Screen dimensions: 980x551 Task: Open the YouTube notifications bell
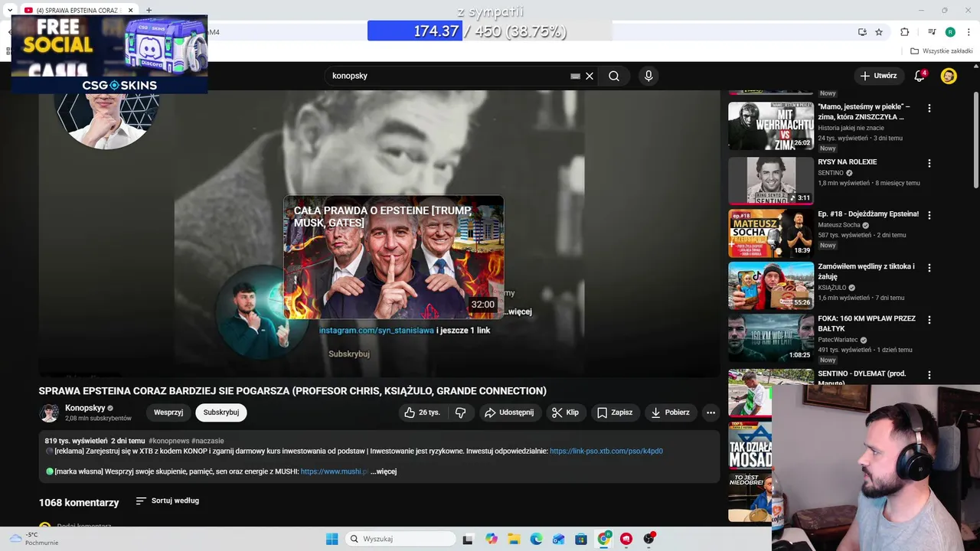[920, 76]
